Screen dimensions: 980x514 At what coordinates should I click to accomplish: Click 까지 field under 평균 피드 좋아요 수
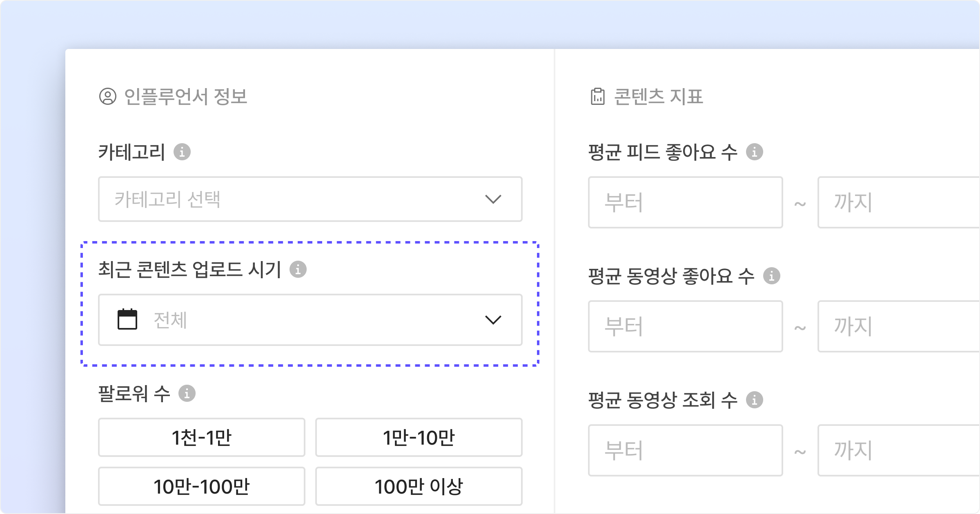[x=898, y=202]
